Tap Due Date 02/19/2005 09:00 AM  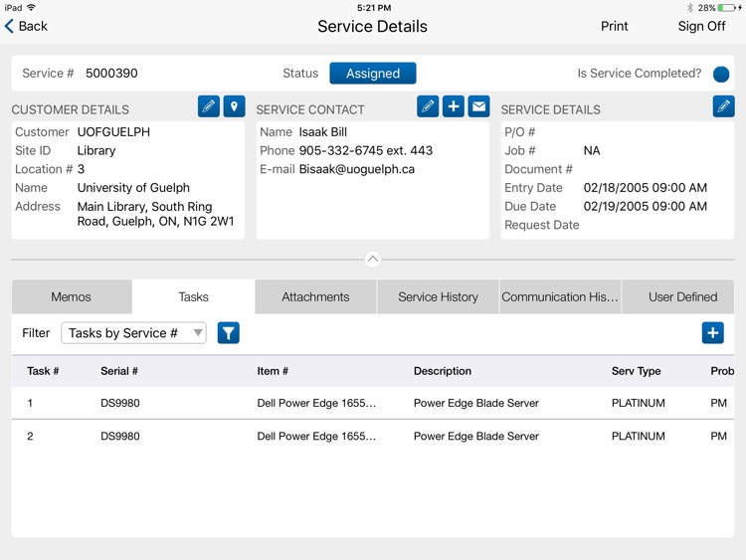tap(646, 207)
